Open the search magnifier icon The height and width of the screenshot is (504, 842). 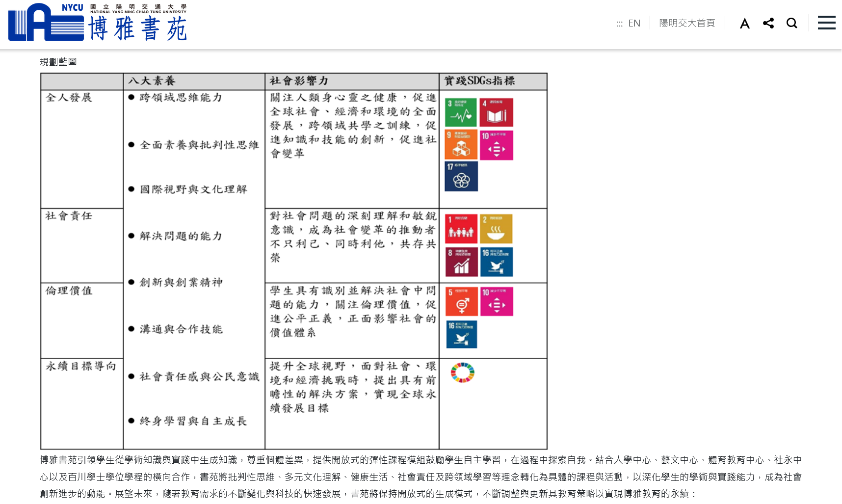[791, 23]
